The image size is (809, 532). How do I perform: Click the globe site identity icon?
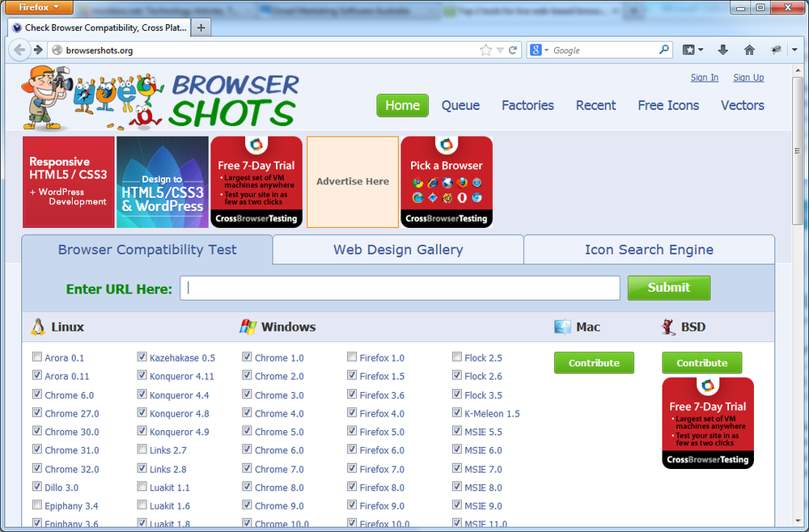pyautogui.click(x=57, y=50)
